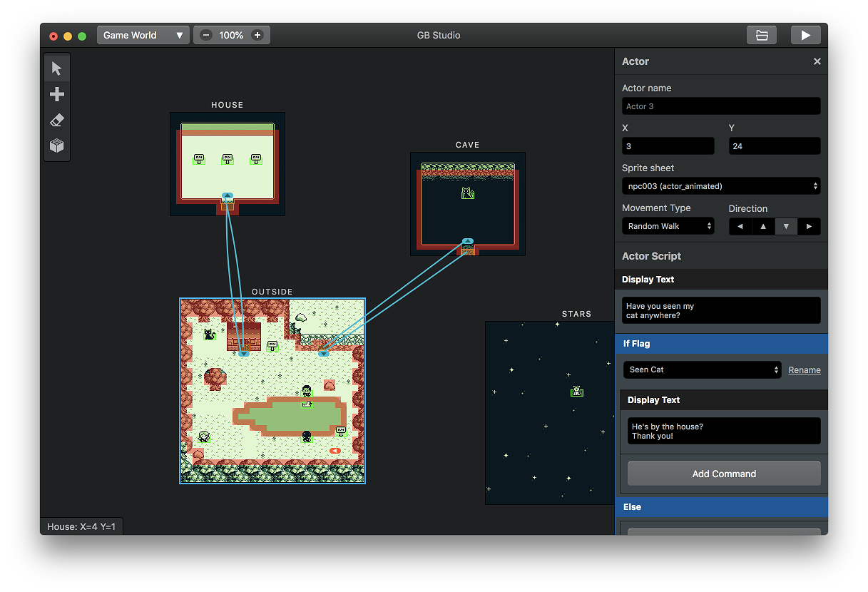Open the Game World dropdown
The image size is (868, 592).
click(143, 35)
